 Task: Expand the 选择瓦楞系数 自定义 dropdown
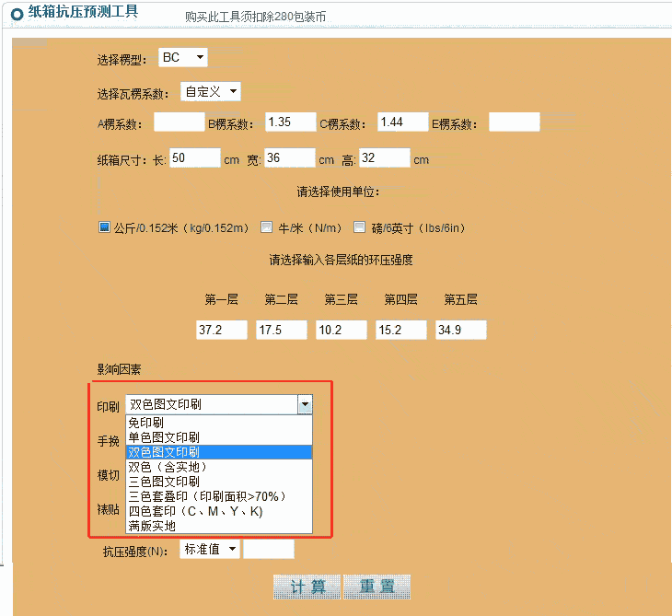coord(210,91)
